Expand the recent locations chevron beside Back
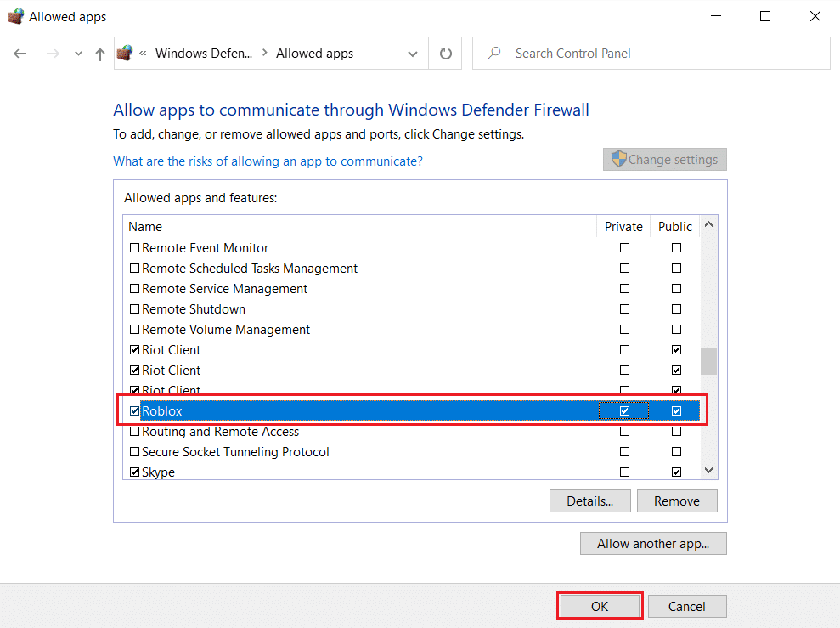Image resolution: width=840 pixels, height=628 pixels. click(x=78, y=53)
